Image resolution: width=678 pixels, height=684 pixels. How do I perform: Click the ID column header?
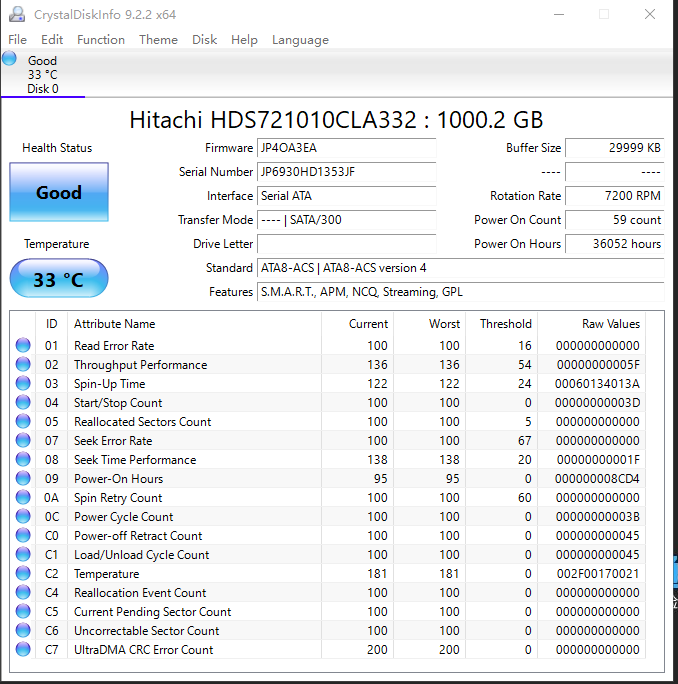(51, 324)
